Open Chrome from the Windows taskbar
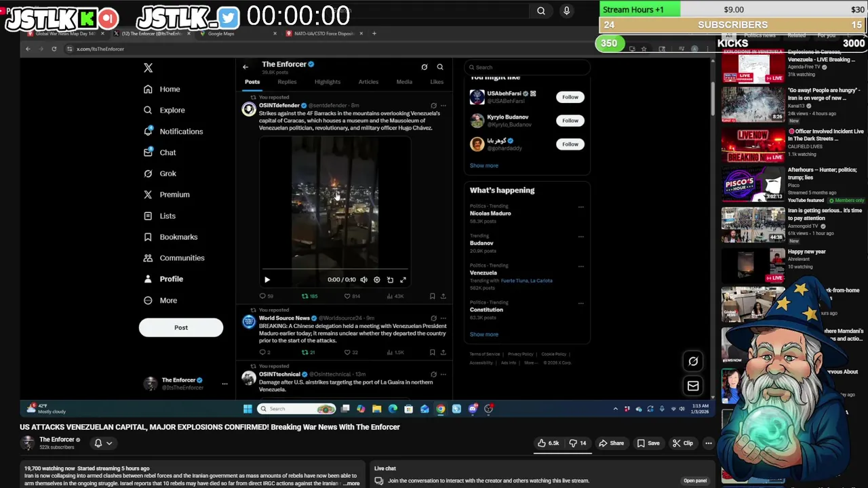868x488 pixels. click(441, 409)
